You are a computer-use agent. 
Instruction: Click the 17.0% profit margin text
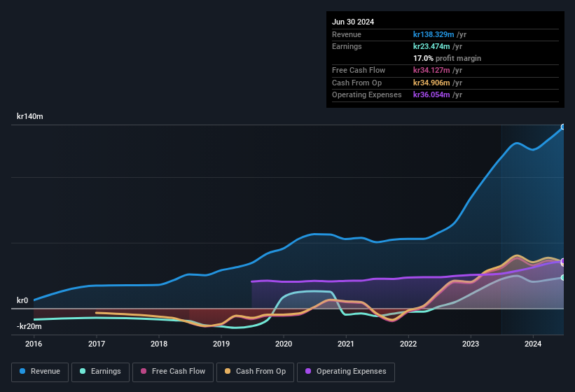pos(447,58)
